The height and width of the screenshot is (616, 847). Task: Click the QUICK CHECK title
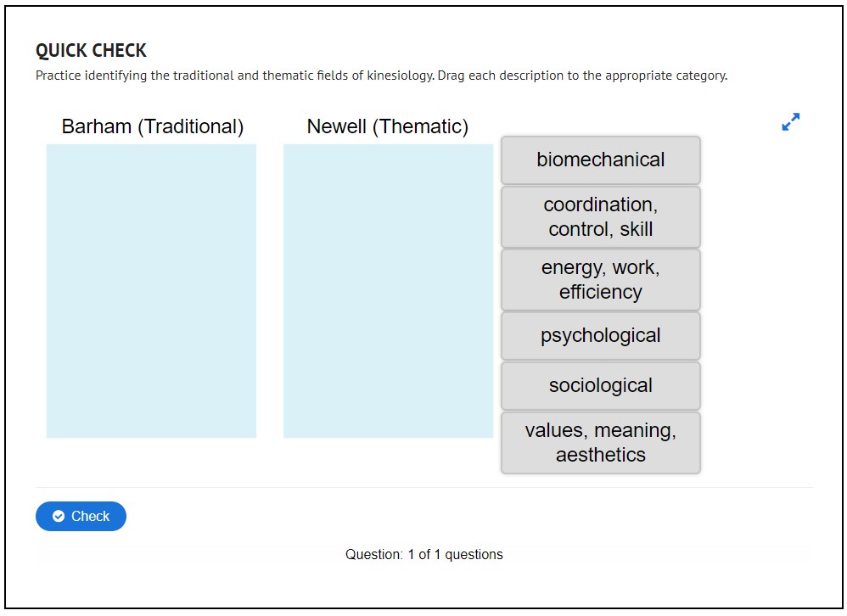[91, 51]
